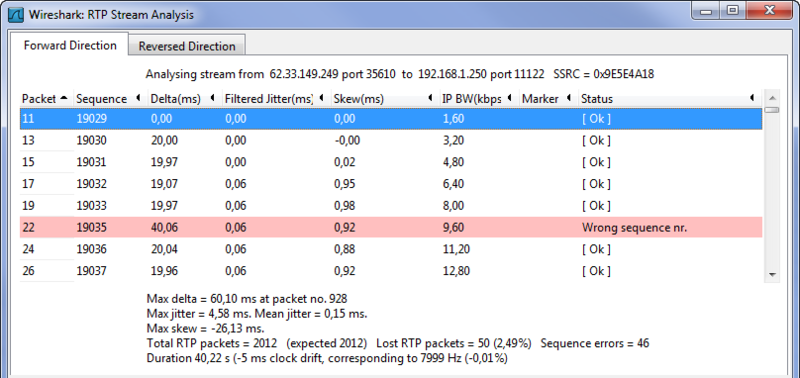
Task: Click scrollbar down arrow in packet list
Action: click(772, 275)
